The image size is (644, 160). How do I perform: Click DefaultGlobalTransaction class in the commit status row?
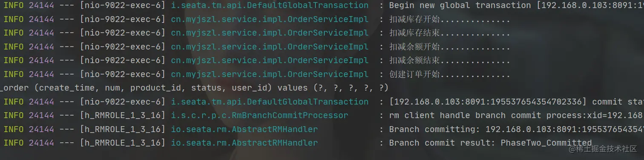click(x=270, y=102)
